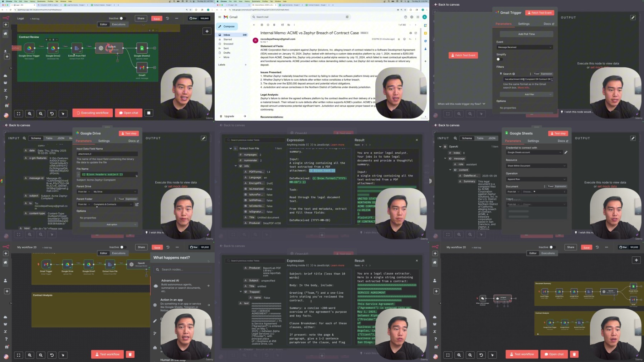Switch to Table view in Google Sheets input panel
Screen dimensions: 644x362
480,138
